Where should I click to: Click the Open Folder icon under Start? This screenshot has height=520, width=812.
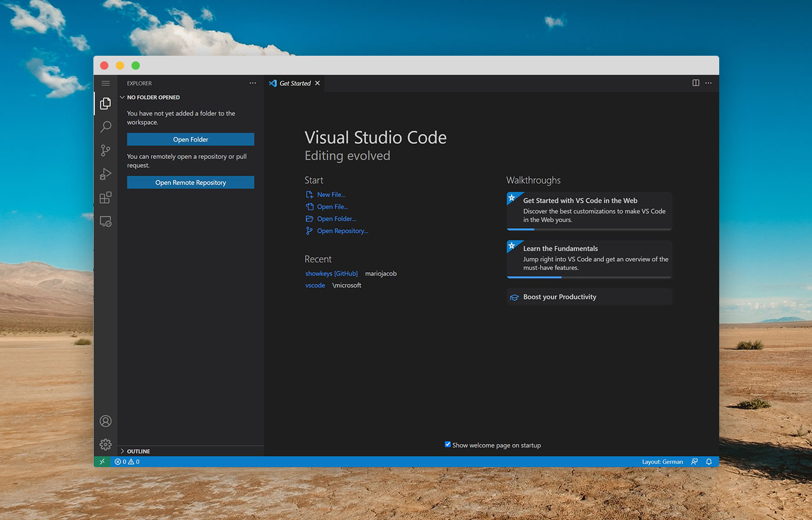click(x=309, y=219)
